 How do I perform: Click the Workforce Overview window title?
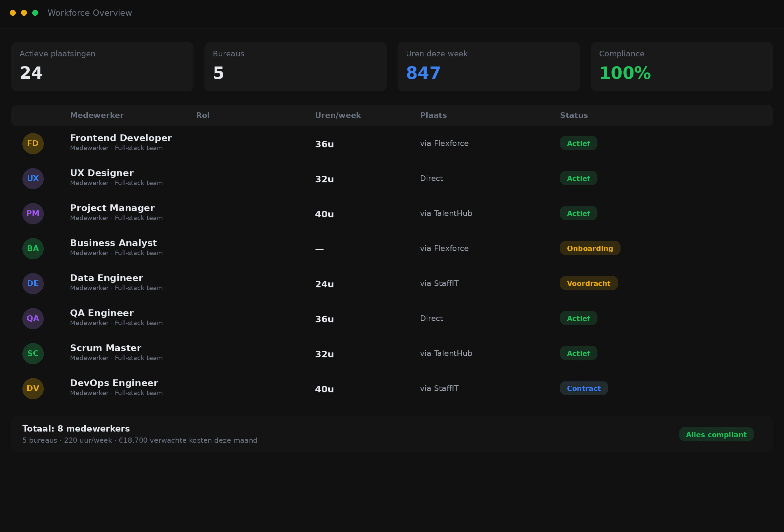tap(90, 13)
